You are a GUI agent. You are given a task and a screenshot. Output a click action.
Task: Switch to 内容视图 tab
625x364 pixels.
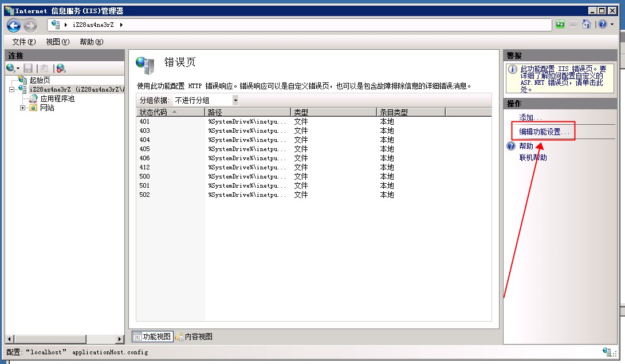point(194,337)
